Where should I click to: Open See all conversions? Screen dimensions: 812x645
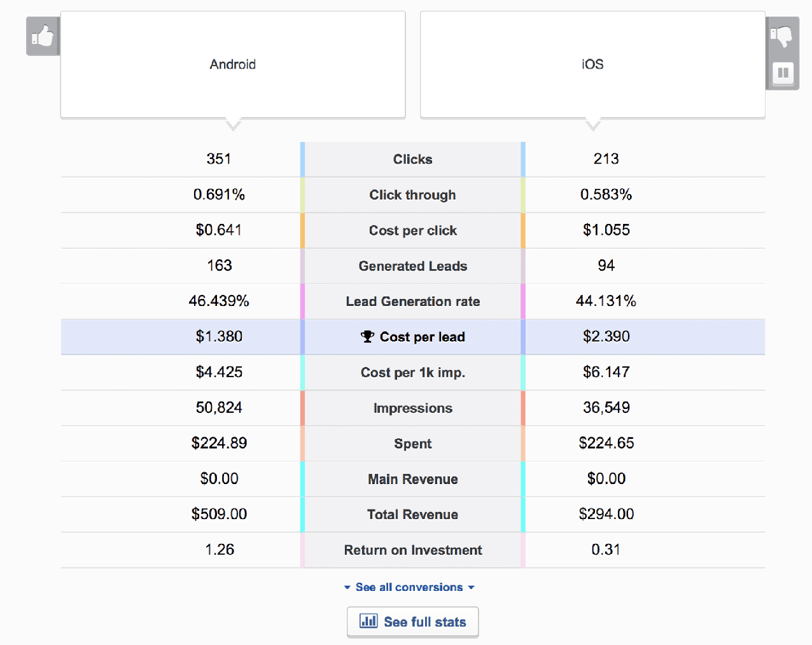[x=409, y=587]
